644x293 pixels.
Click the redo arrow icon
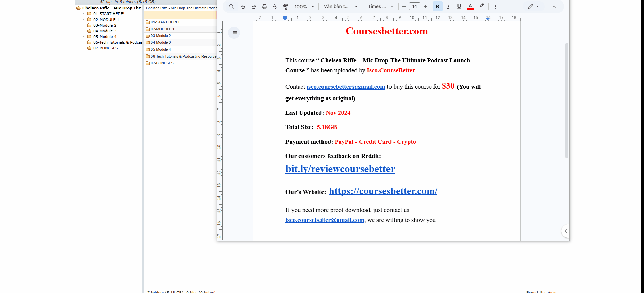[x=253, y=7]
